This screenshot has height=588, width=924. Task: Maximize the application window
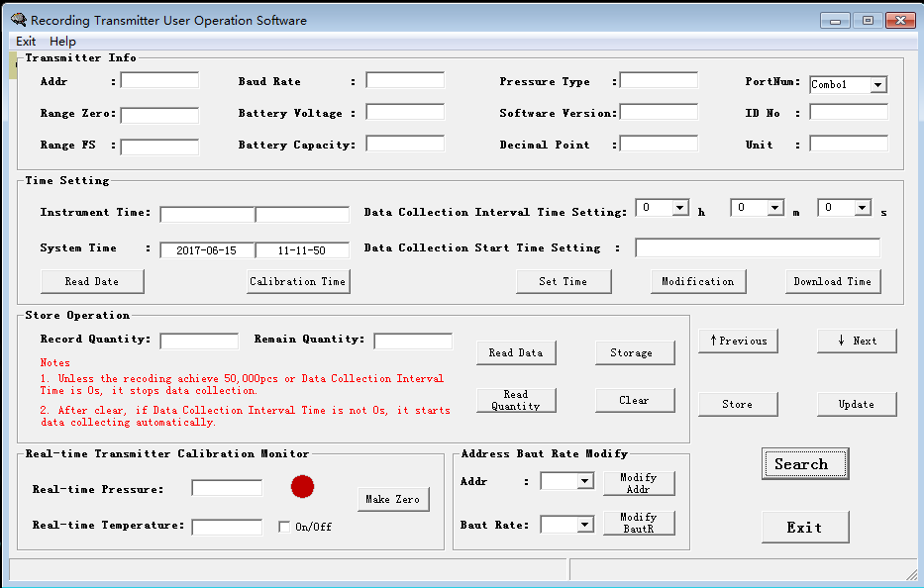click(x=868, y=21)
